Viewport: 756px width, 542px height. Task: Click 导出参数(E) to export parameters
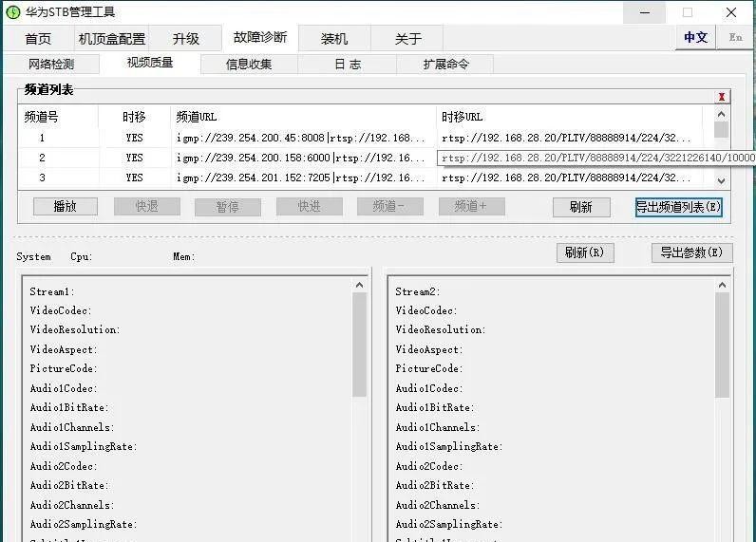point(691,252)
